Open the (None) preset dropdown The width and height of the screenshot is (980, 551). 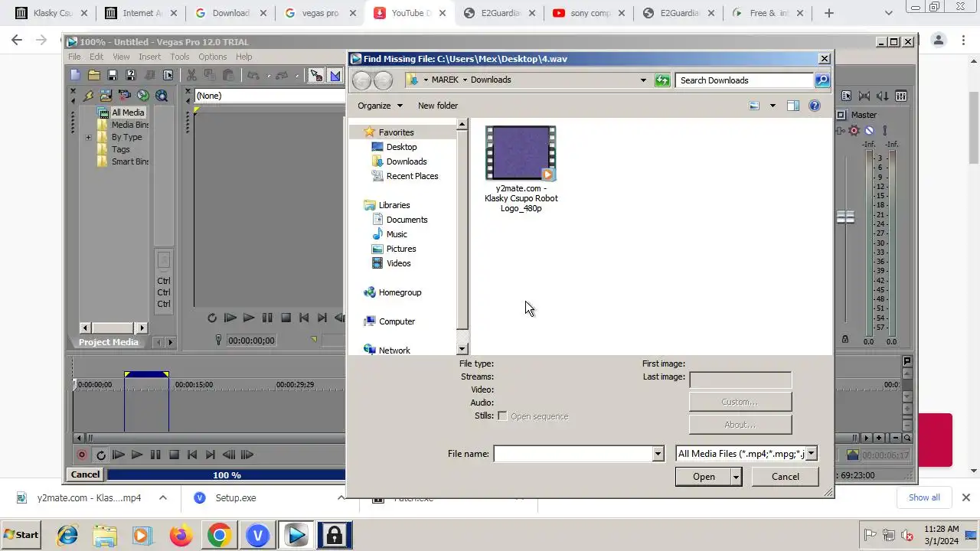tap(269, 96)
